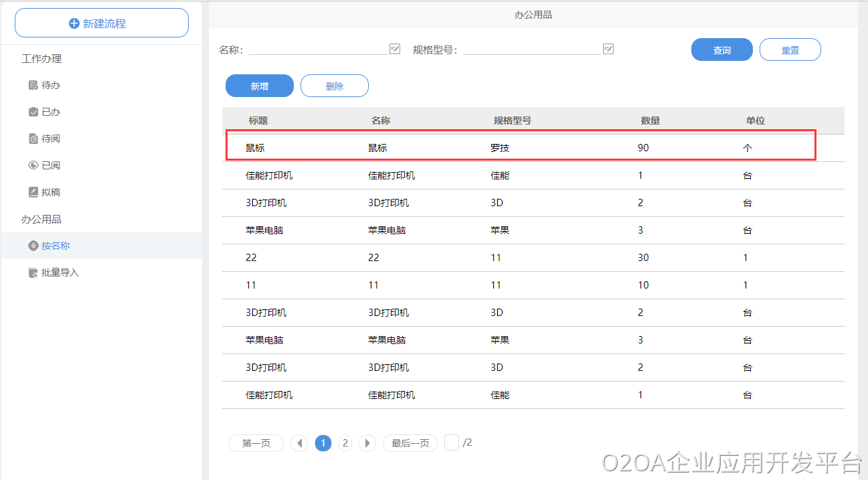Click the 已办 clipboard check icon
This screenshot has width=868, height=480.
[33, 112]
